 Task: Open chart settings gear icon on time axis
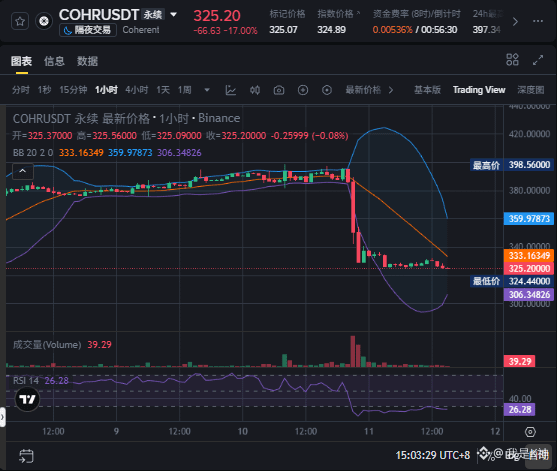point(530,432)
